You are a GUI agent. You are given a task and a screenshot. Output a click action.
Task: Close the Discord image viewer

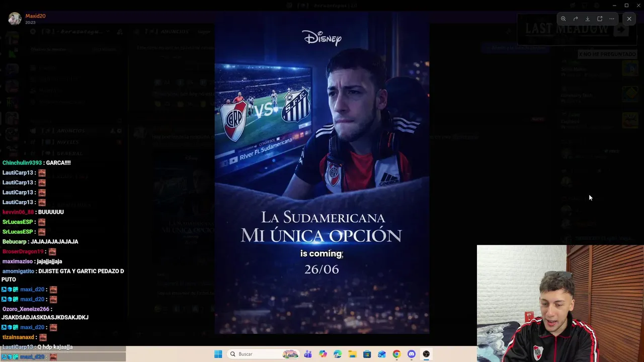(629, 19)
